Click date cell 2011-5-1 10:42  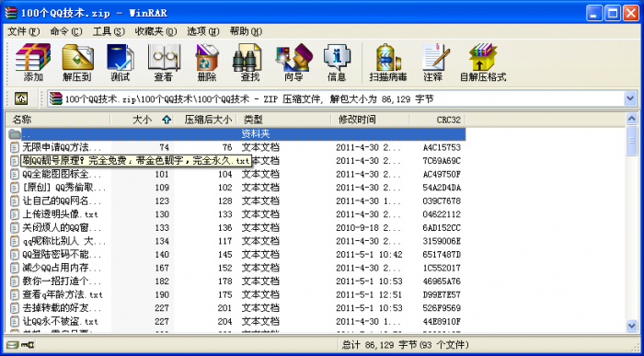[x=369, y=254]
